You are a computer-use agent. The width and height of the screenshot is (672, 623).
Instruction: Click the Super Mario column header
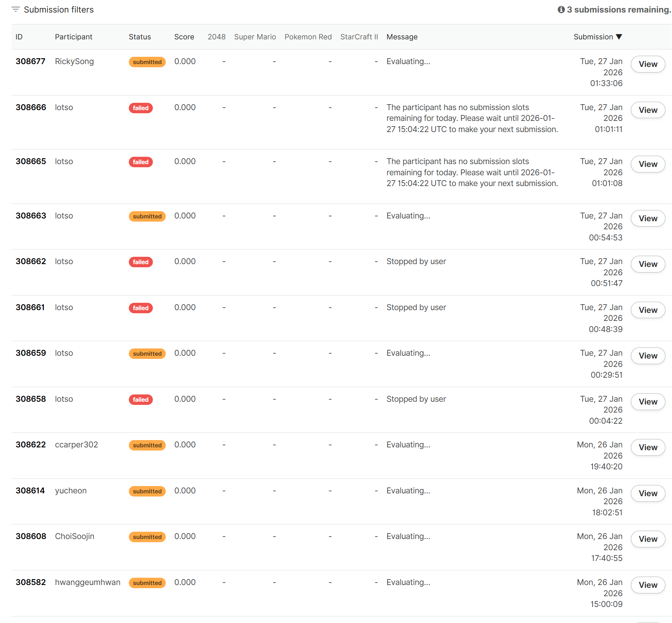point(255,37)
